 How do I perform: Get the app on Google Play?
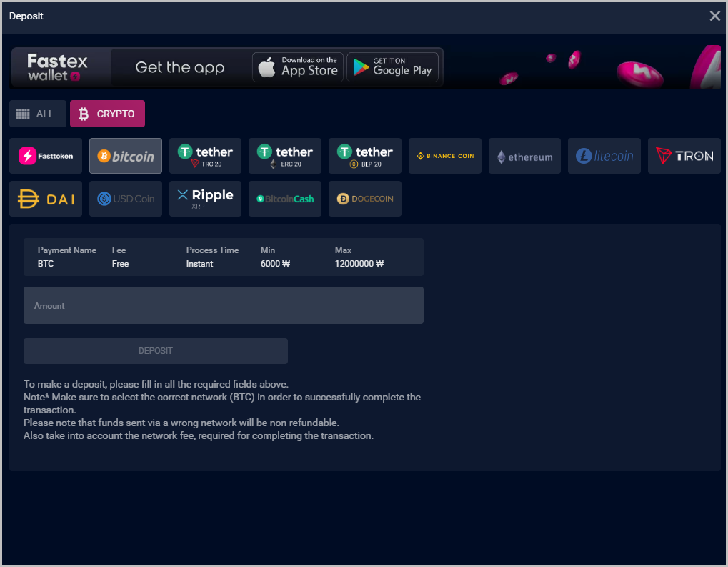[x=392, y=67]
